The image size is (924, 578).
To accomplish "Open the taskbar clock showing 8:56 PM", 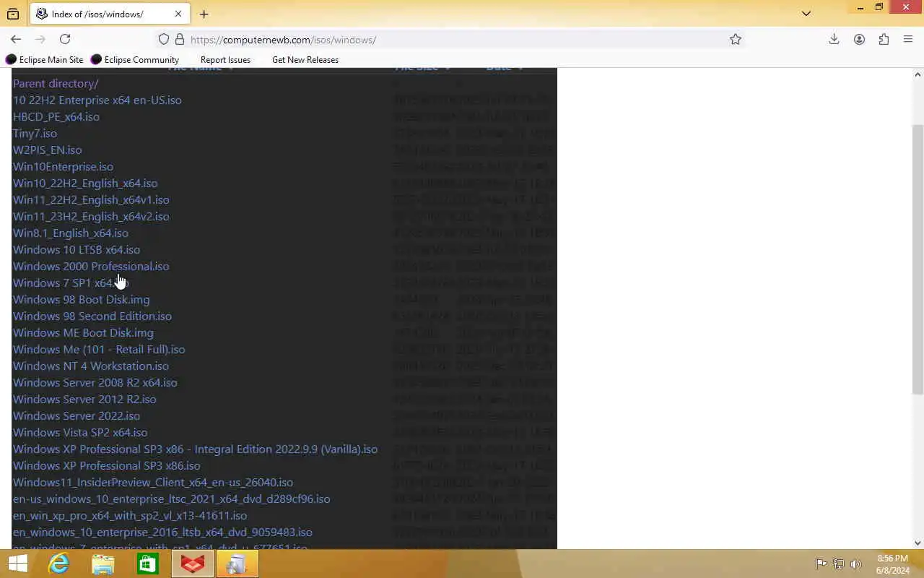I will (893, 564).
